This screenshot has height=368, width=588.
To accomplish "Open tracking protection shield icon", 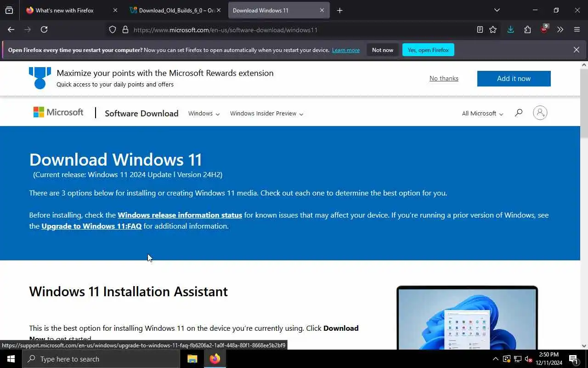I will click(113, 30).
